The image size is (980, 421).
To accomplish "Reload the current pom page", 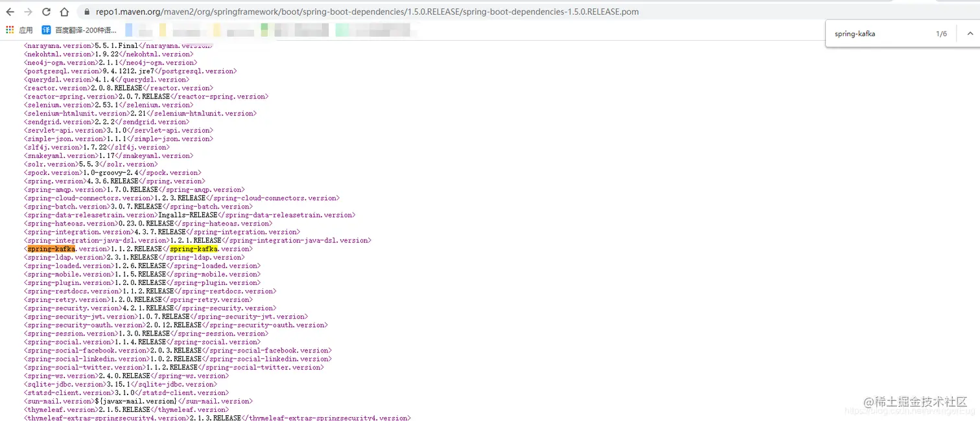I will coord(47,12).
